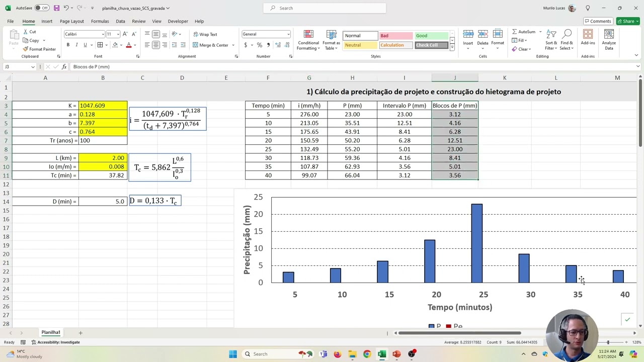Turn on the AutoSave switch
Screen dimensions: 644x362
(42, 8)
